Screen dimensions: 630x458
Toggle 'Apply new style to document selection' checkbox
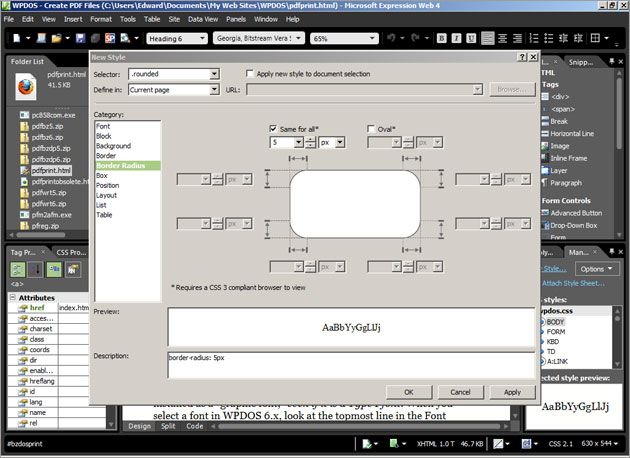tap(250, 74)
